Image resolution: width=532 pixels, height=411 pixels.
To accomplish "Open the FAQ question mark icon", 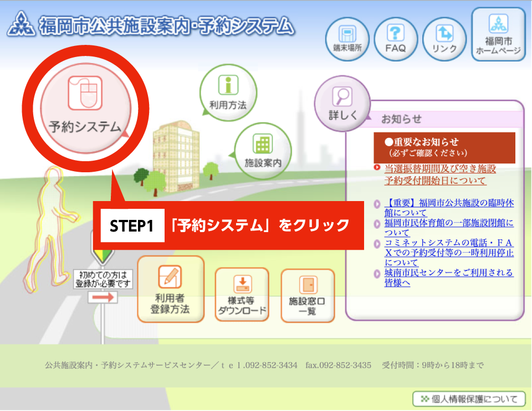I will coord(396,39).
